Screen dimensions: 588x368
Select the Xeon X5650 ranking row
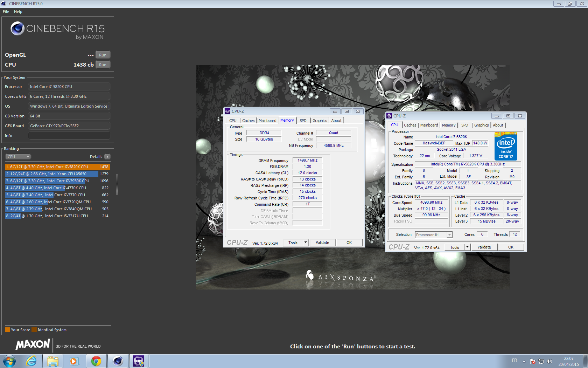(57, 174)
